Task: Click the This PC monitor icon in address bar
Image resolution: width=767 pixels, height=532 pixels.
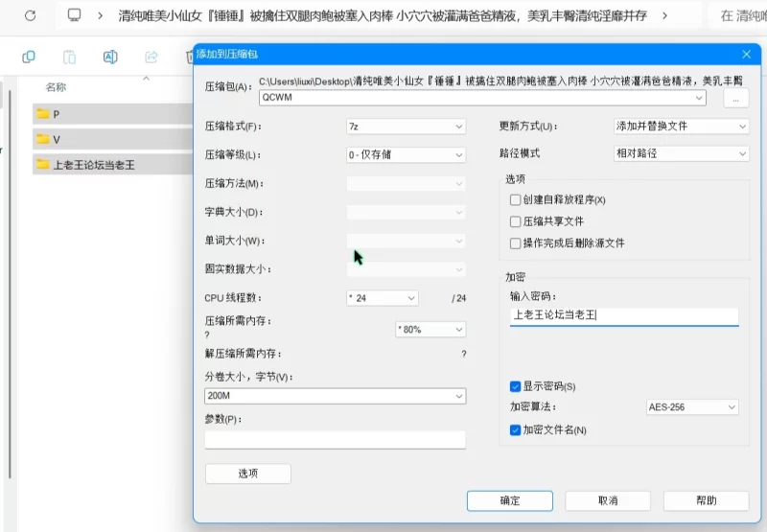Action: 75,15
